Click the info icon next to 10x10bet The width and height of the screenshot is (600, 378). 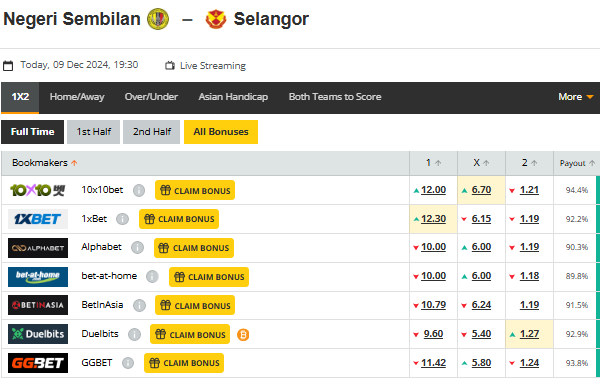pyautogui.click(x=139, y=190)
